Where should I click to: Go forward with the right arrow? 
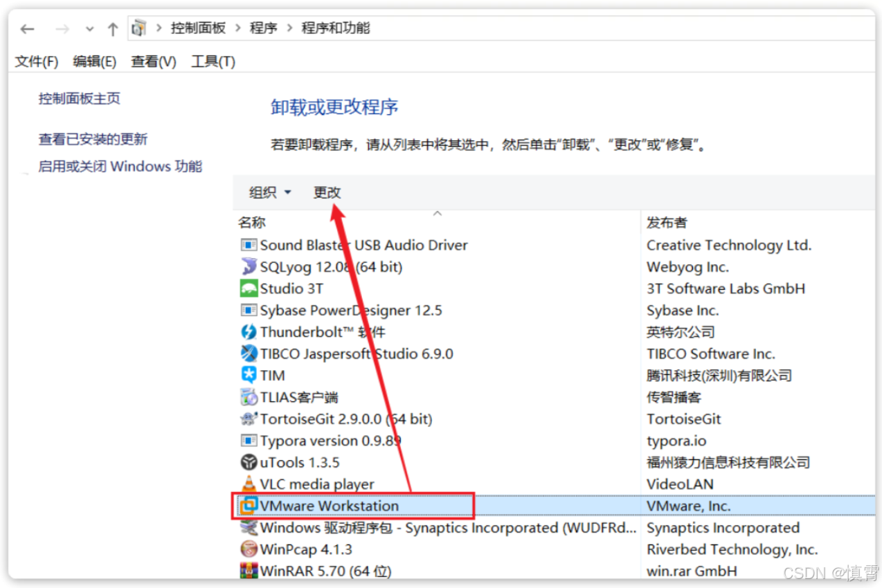pyautogui.click(x=62, y=28)
